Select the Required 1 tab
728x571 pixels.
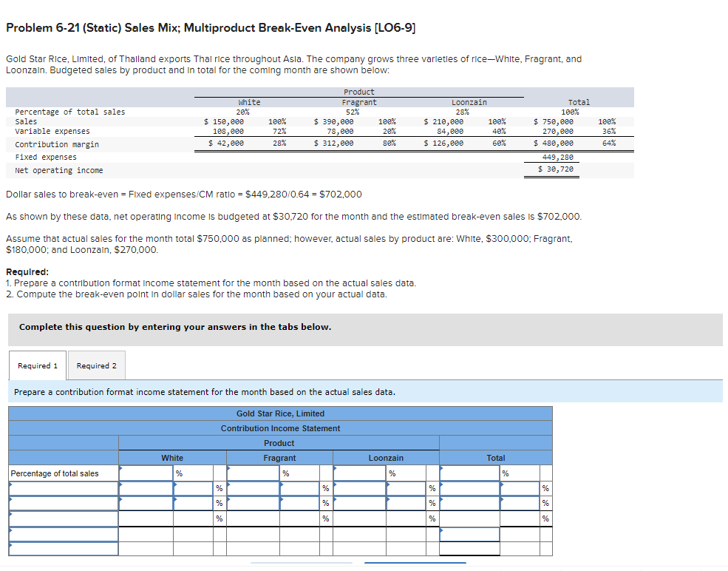(37, 365)
